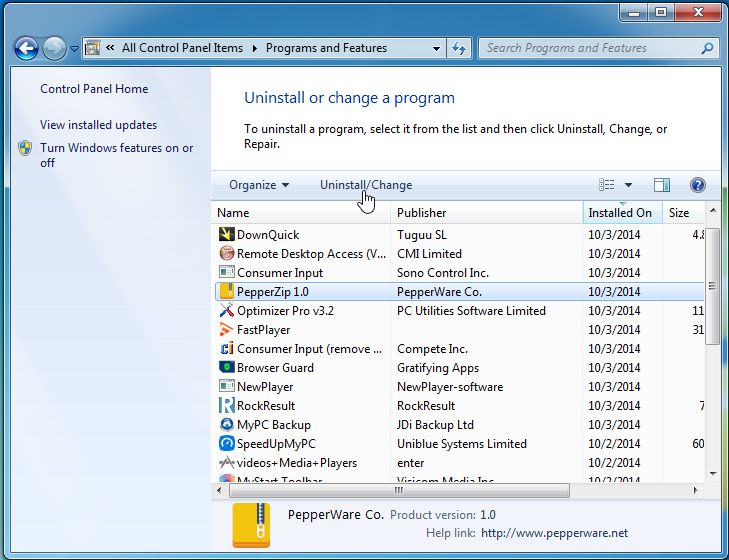Click the Browser Guard shield icon
This screenshot has height=560, width=729.
point(226,367)
